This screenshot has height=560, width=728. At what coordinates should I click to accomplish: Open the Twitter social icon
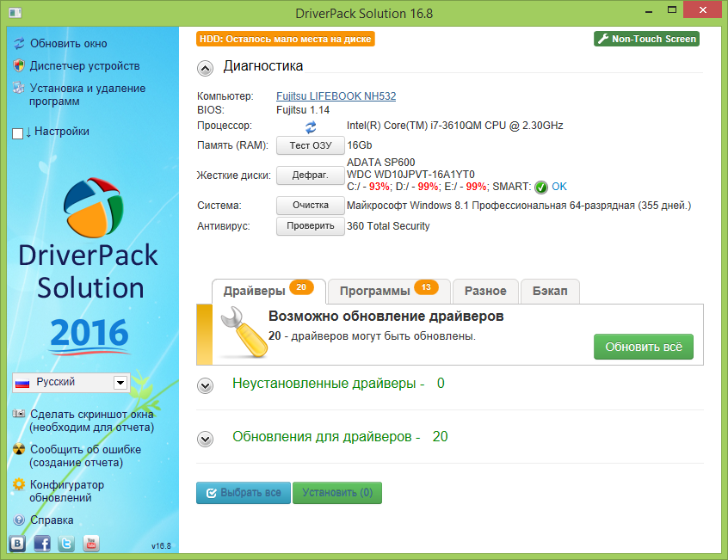pos(66,544)
